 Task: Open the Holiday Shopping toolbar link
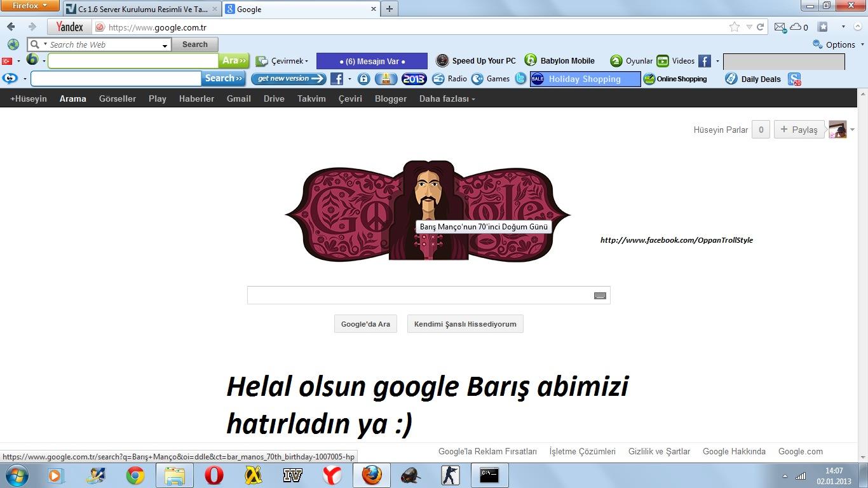pos(585,79)
